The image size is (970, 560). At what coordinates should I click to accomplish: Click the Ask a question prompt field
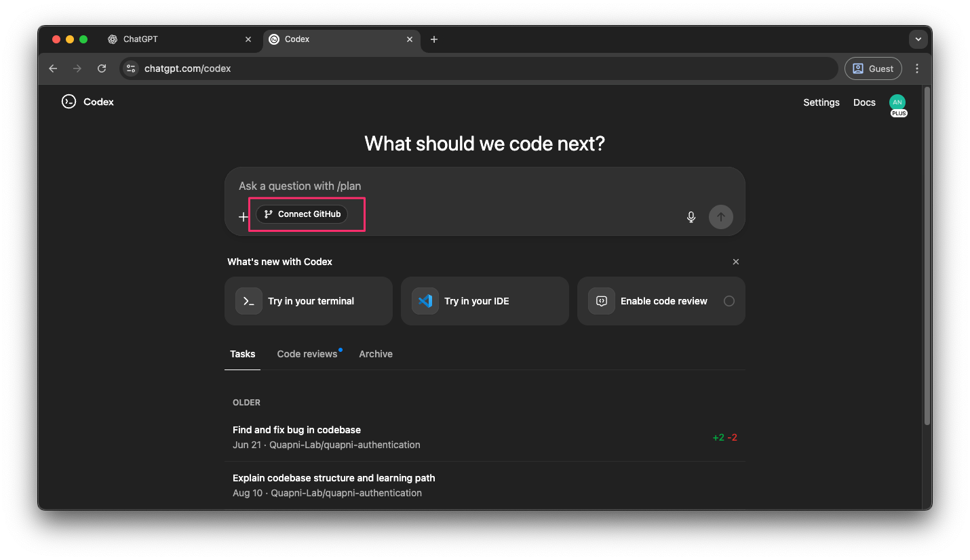461,186
